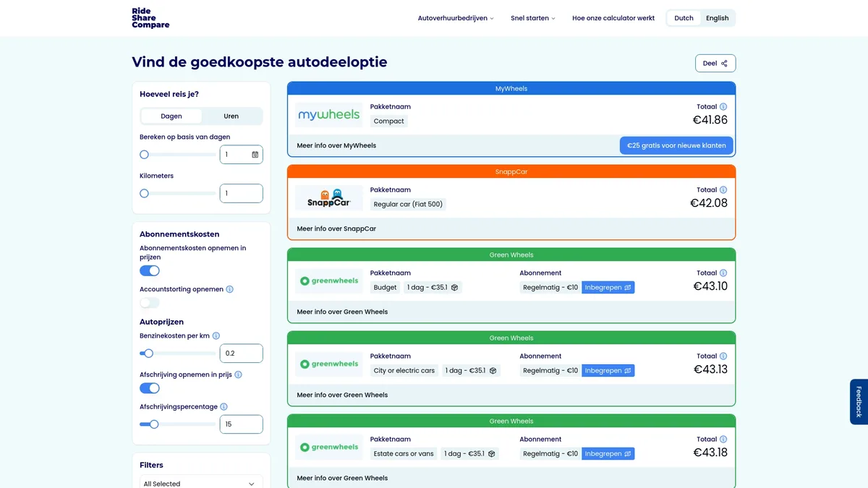This screenshot has width=868, height=488.
Task: Click the Budget package tag
Action: pos(386,288)
